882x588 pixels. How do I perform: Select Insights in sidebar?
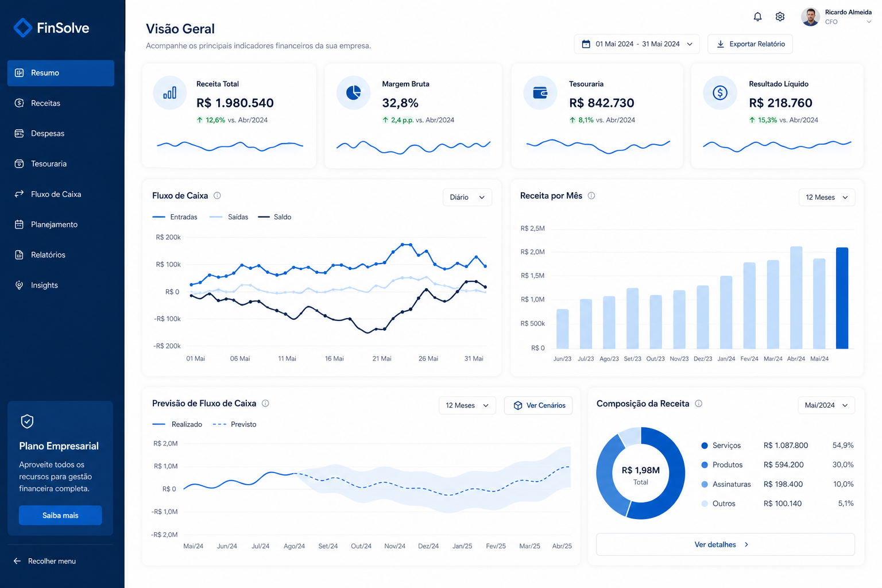(x=61, y=285)
